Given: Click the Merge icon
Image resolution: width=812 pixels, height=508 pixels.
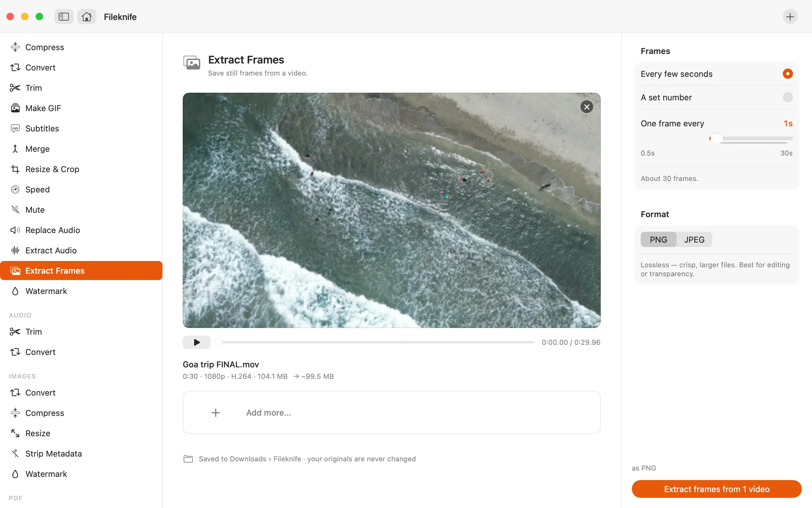Looking at the screenshot, I should pyautogui.click(x=15, y=149).
